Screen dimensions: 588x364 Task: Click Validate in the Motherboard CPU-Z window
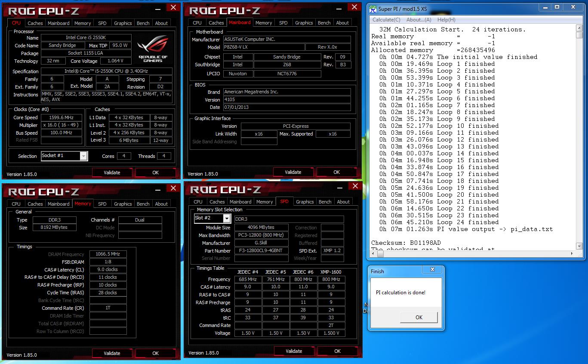pyautogui.click(x=293, y=172)
